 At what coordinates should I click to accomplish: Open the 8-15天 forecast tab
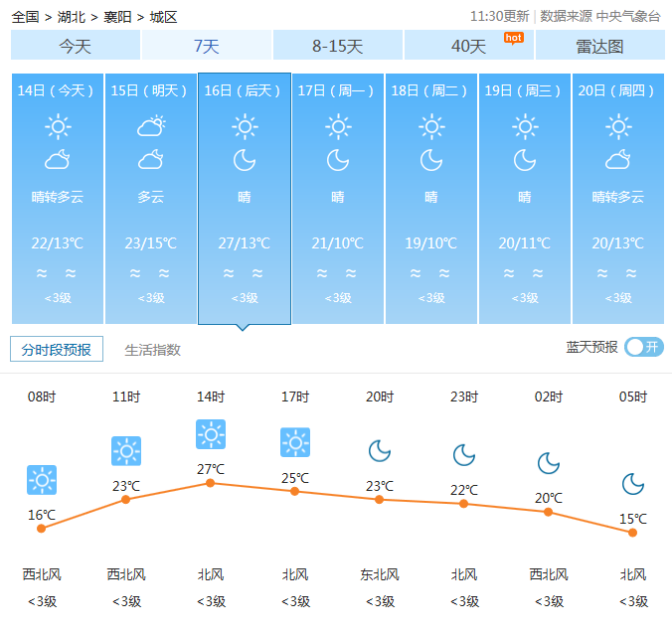tap(338, 46)
